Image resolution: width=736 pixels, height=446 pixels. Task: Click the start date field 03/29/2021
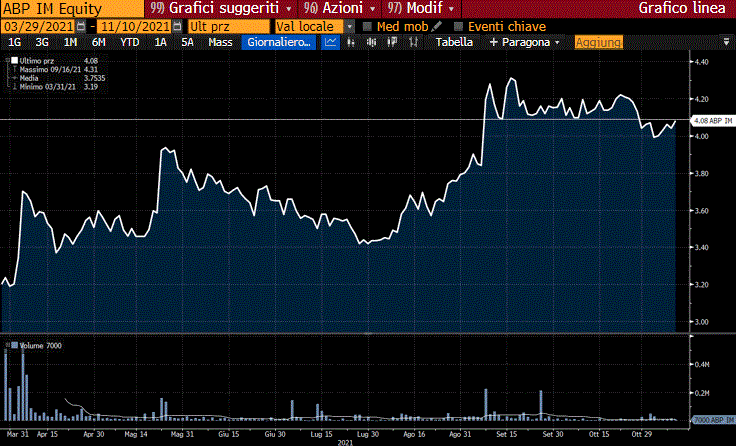42,26
